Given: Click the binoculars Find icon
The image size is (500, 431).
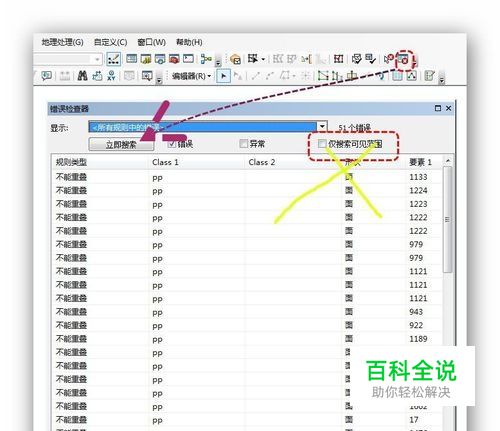Looking at the screenshot, I should click(x=82, y=76).
